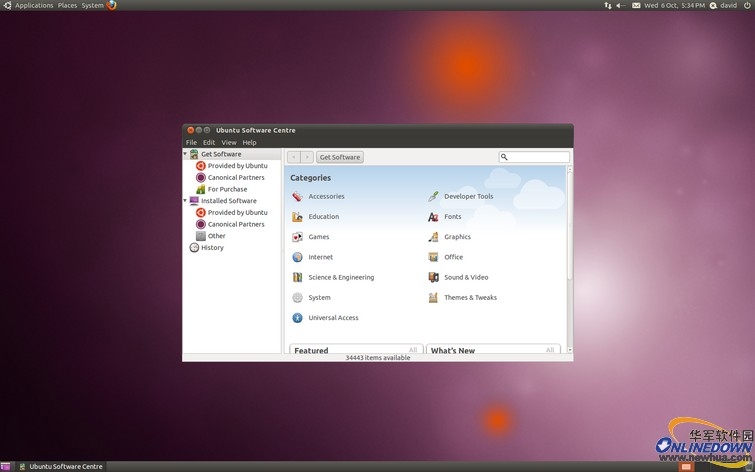755x472 pixels.
Task: Open the clock showing Wed 6 Oct
Action: point(674,5)
